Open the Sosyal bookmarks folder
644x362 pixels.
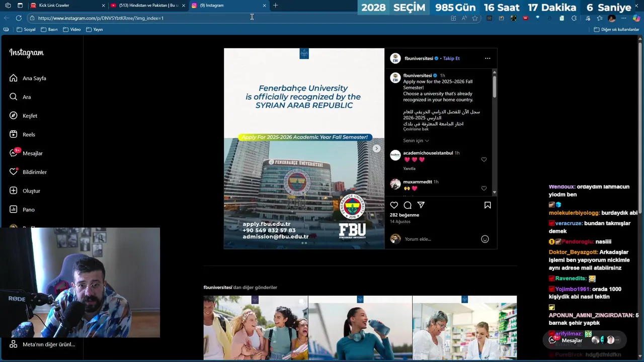(x=26, y=30)
